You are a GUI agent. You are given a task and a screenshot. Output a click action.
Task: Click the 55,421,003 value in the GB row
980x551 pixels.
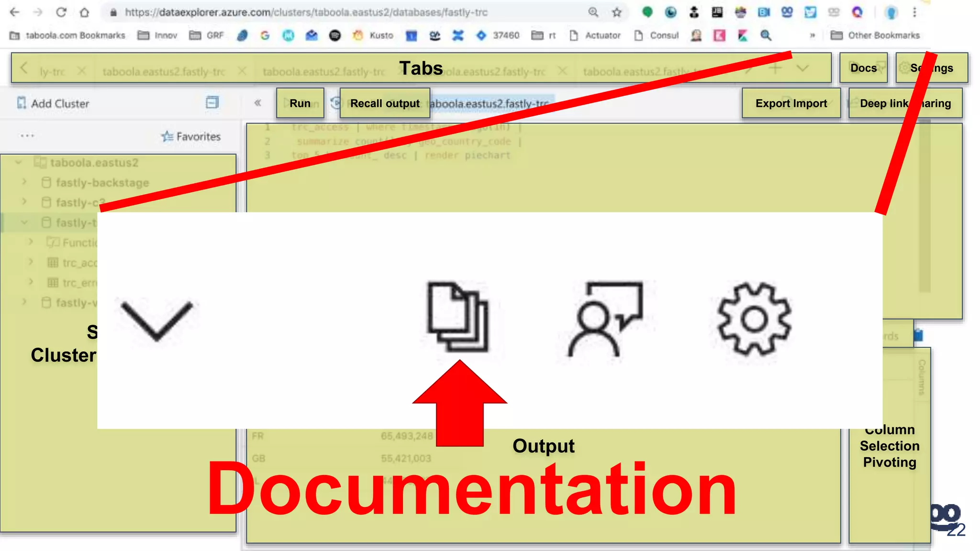point(406,459)
